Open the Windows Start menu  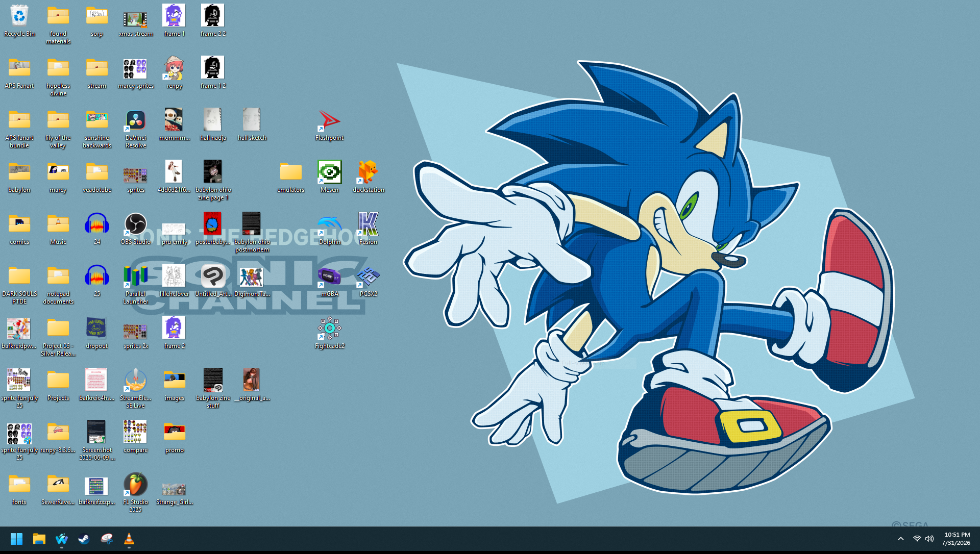16,539
